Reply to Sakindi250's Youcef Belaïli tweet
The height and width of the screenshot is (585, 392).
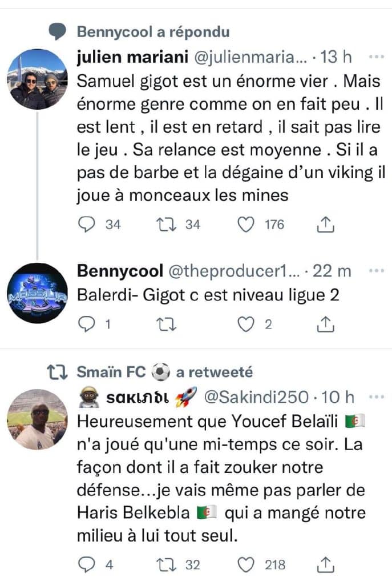coord(86,565)
